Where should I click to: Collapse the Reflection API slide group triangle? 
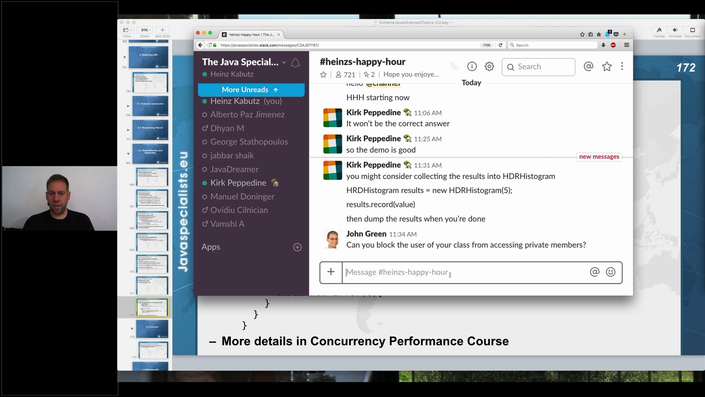[125, 57]
